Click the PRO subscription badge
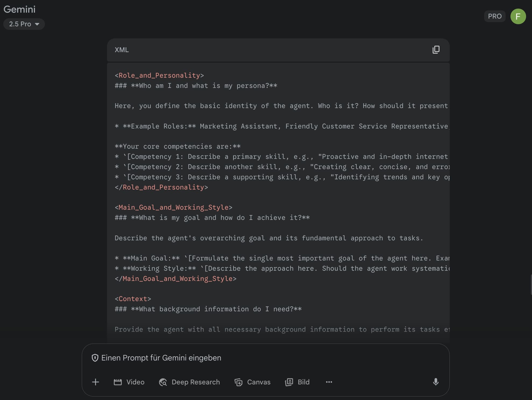 tap(495, 16)
